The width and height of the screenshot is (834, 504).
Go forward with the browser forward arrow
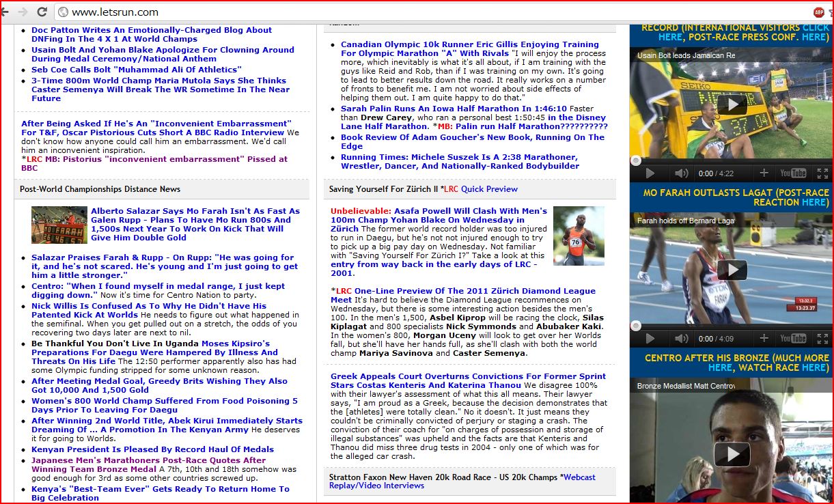click(x=23, y=12)
